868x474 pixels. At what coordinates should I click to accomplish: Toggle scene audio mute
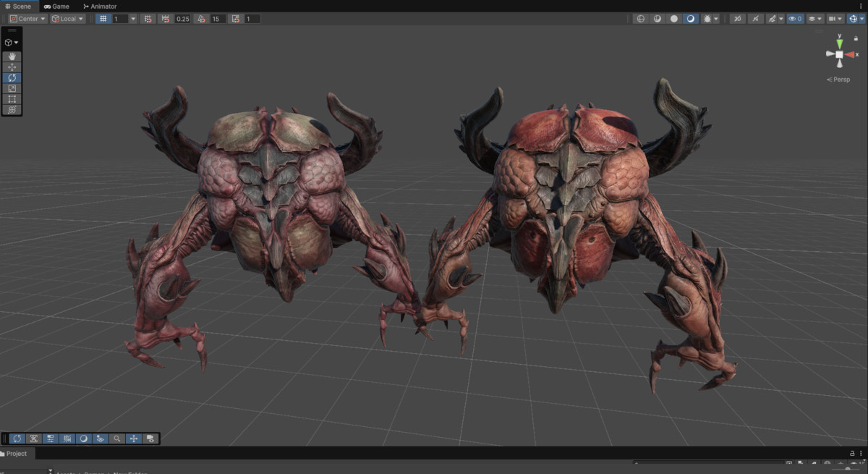[x=755, y=19]
